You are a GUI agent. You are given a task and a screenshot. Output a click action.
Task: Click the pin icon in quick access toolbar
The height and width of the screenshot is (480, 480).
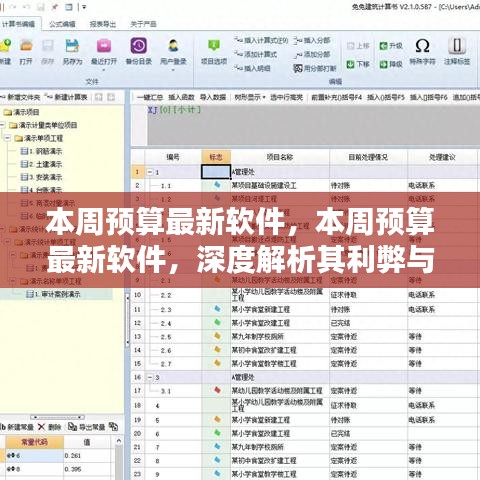coord(54,7)
